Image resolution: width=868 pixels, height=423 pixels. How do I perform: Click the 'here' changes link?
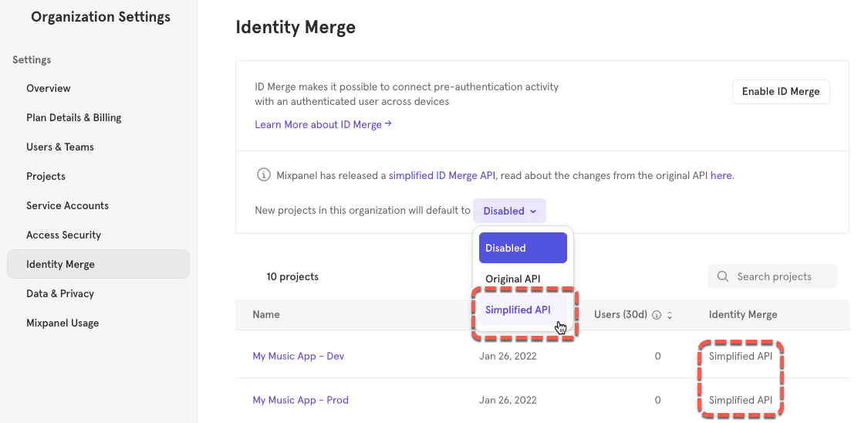(x=721, y=175)
